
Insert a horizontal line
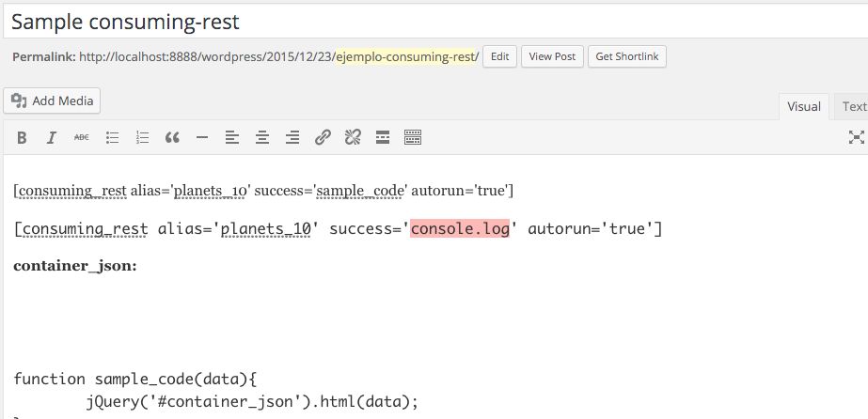pyautogui.click(x=202, y=137)
